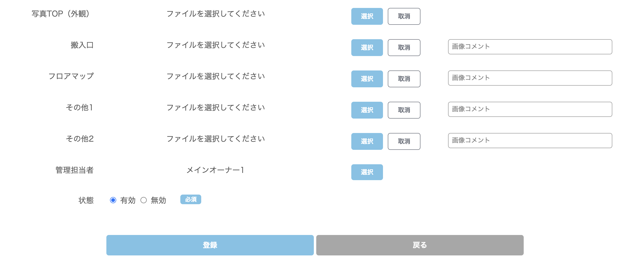644x266 pixels.
Task: Click the 必須 badge next to 状態
Action: [190, 200]
